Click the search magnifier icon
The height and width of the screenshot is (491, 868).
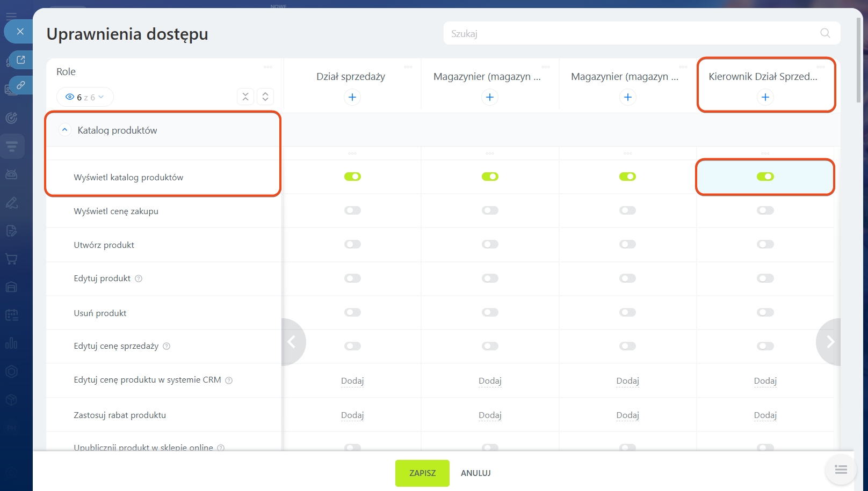tap(825, 33)
